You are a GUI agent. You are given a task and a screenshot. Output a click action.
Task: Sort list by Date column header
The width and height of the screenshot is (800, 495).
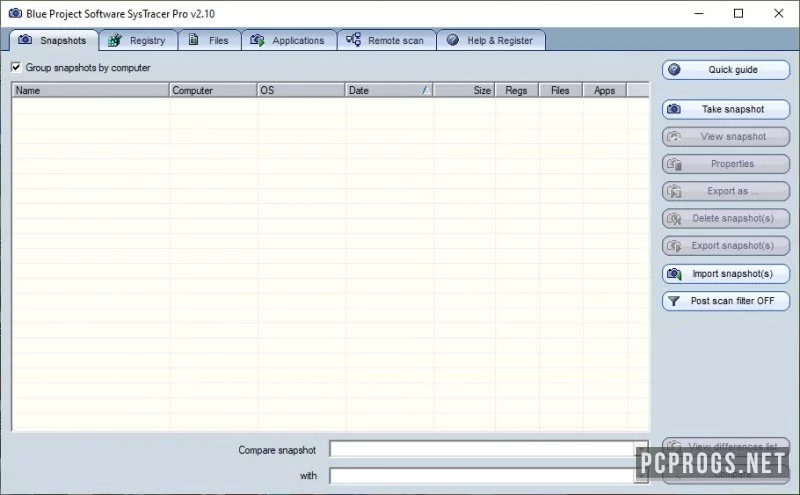click(x=389, y=90)
